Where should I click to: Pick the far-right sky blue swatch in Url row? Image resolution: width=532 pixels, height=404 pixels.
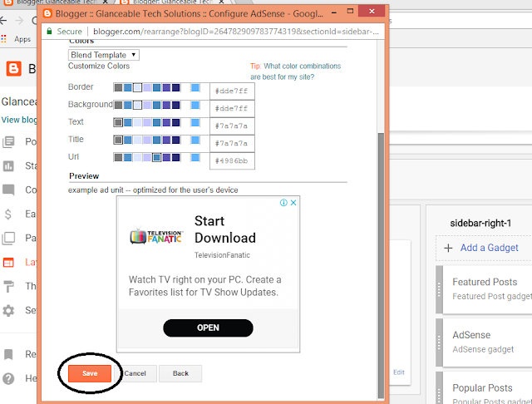point(195,157)
